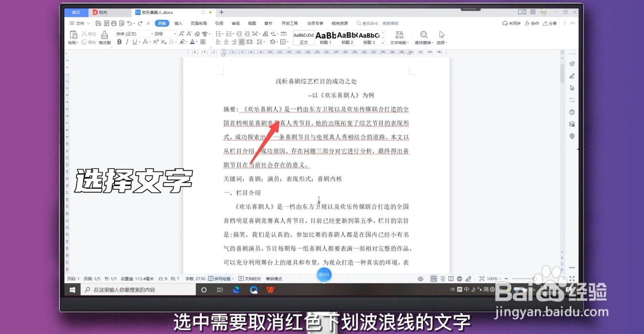The image size is (644, 334).
Task: Toggle Bold formatting
Action: (119, 42)
